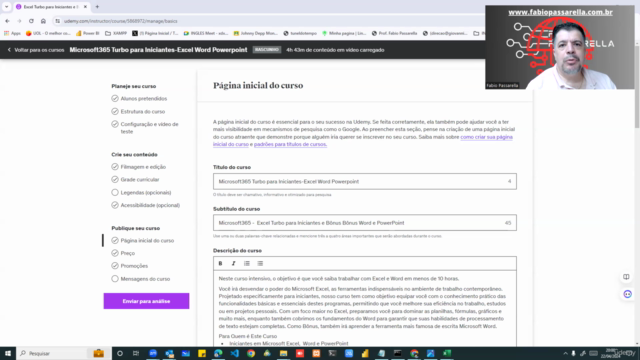This screenshot has width=640, height=360.
Task: Open the Johnny Depp bookmark
Action: (256, 33)
